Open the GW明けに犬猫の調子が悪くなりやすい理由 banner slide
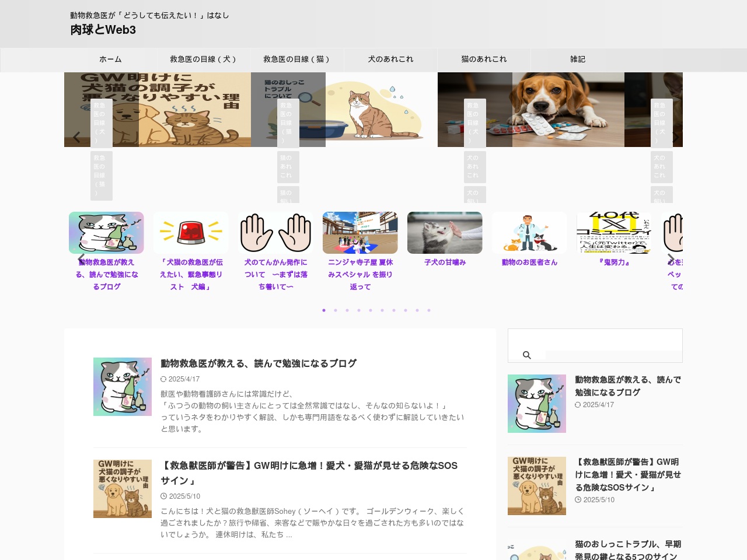The width and height of the screenshot is (747, 560). point(158,110)
